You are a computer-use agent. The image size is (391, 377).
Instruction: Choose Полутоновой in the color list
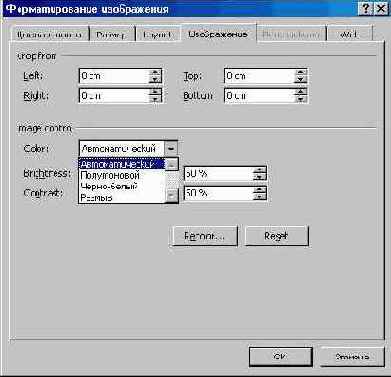tap(122, 175)
